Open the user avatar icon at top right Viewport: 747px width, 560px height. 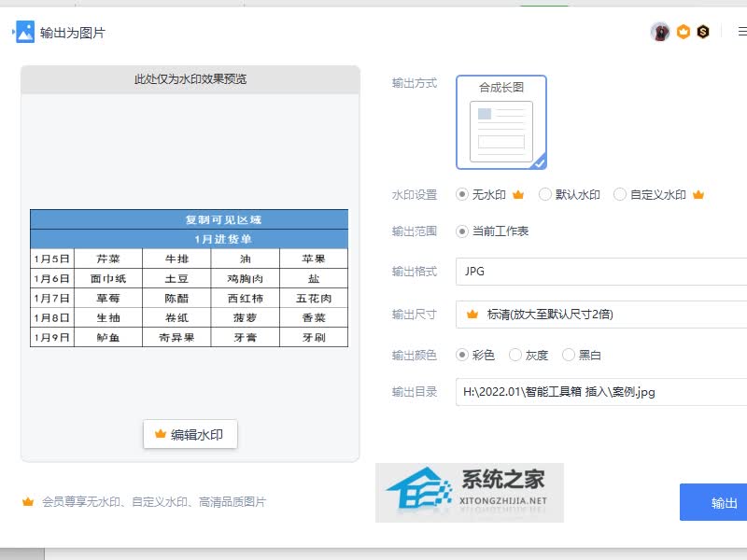click(x=660, y=31)
